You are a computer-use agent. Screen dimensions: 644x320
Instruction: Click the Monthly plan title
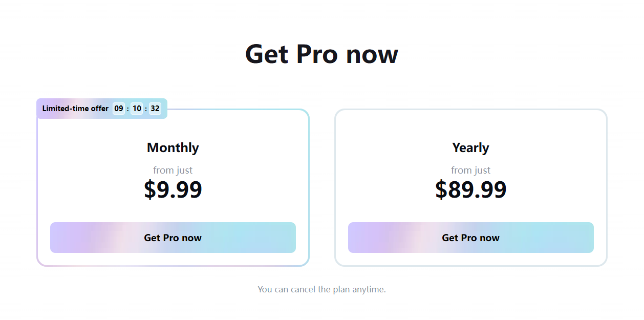tap(173, 147)
